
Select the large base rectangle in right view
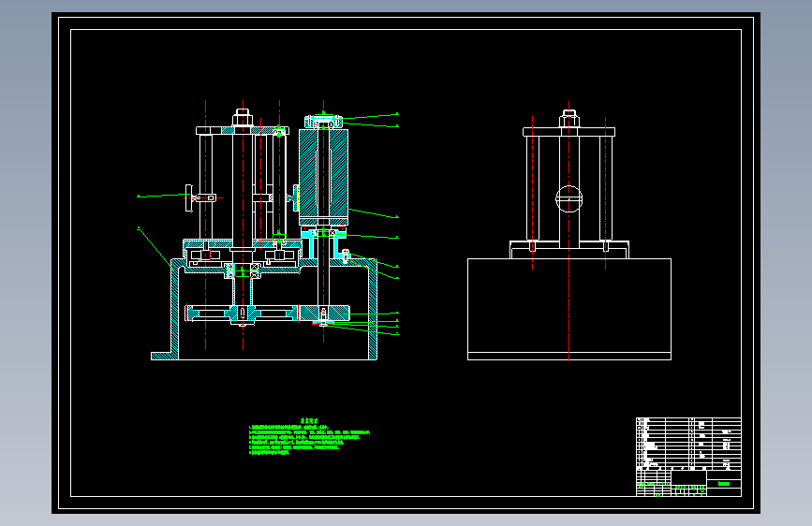(569, 309)
